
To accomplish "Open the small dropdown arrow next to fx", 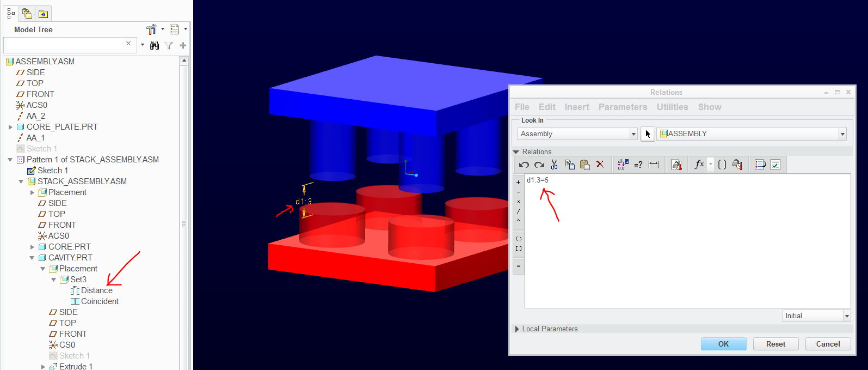I will pyautogui.click(x=710, y=164).
